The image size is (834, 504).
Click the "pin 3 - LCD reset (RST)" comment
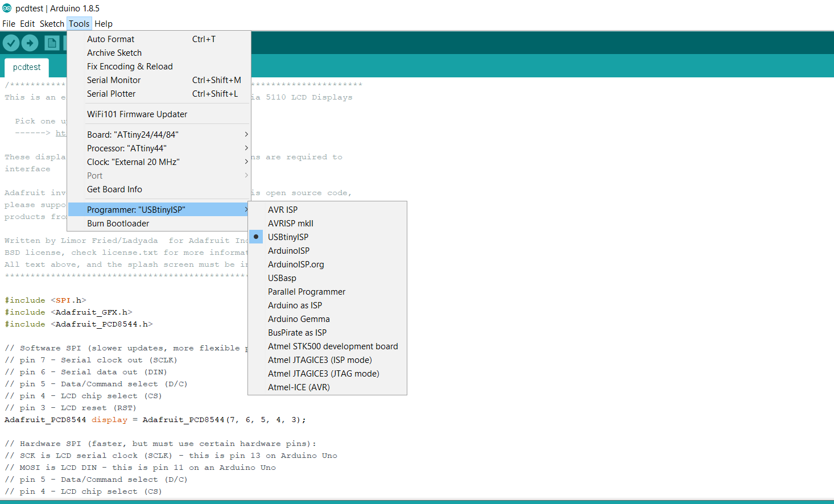click(x=71, y=408)
